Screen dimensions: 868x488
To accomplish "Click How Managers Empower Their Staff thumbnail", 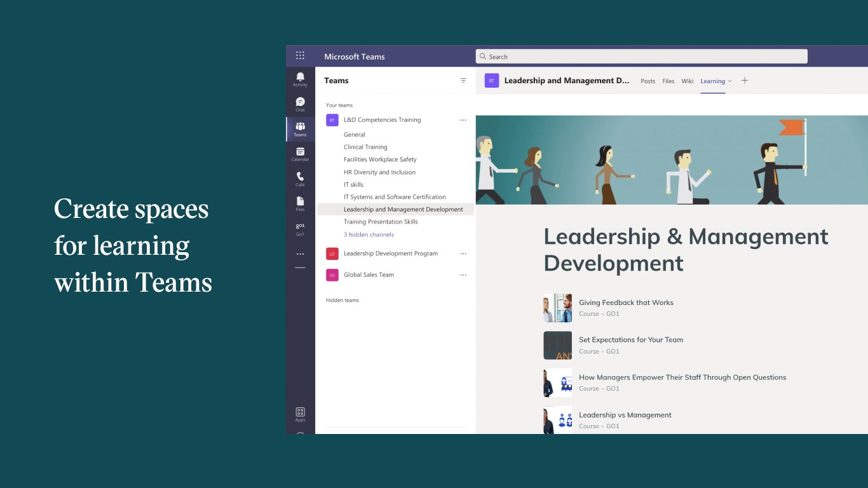I will coord(557,383).
